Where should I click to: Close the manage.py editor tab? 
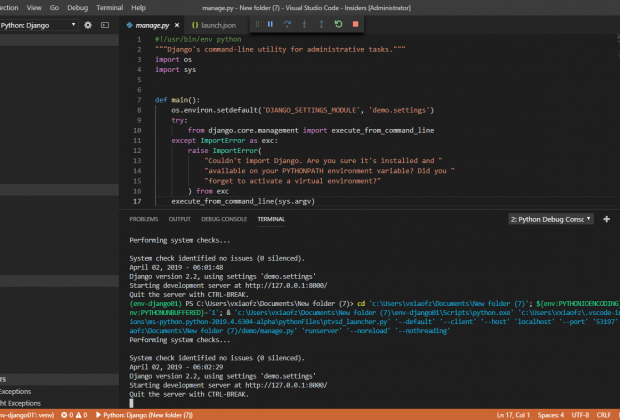(177, 25)
